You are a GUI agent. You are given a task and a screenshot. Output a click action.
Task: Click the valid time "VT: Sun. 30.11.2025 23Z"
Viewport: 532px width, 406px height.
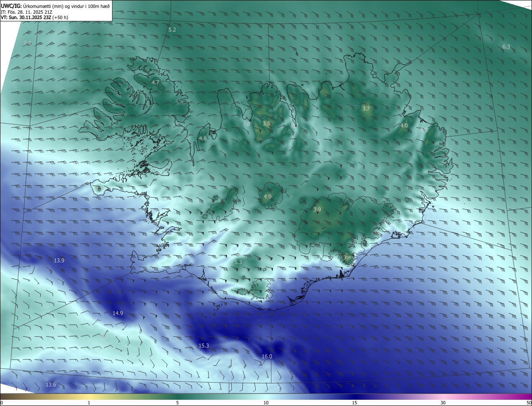[26, 17]
